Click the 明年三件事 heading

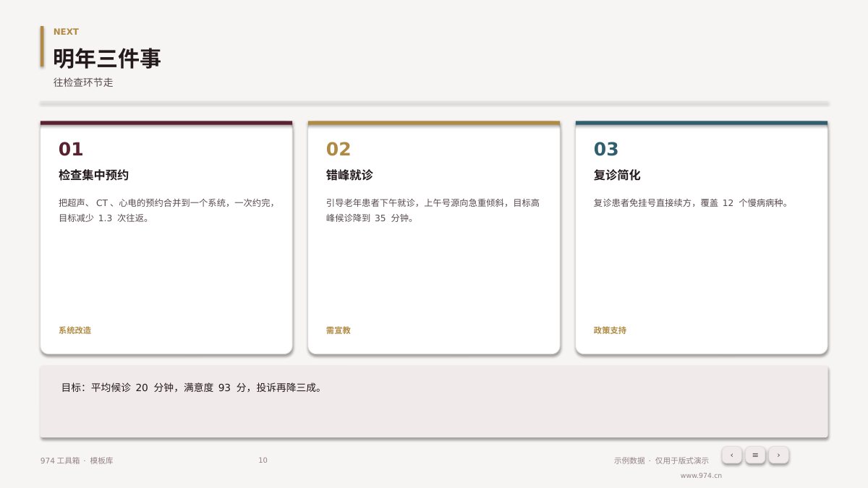click(x=107, y=59)
